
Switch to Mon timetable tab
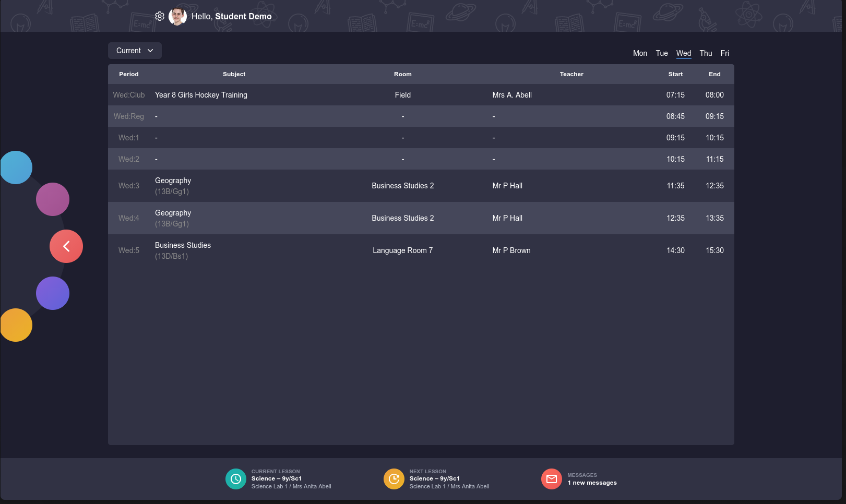click(x=640, y=53)
